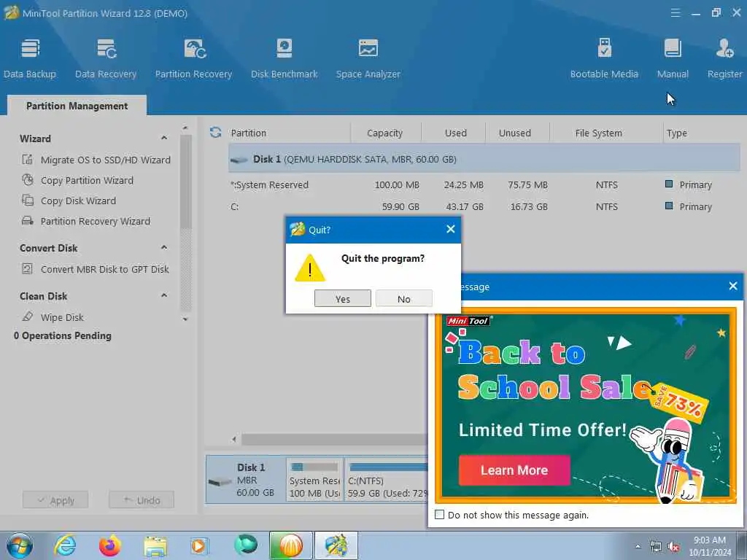This screenshot has height=560, width=747.
Task: Click the teal round app taskbar icon
Action: click(x=245, y=545)
